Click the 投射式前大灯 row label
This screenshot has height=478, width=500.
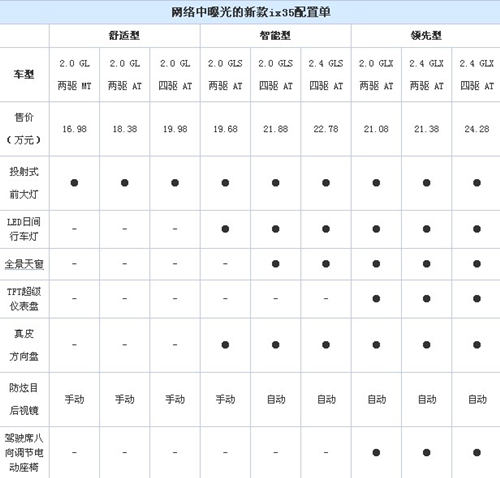pos(24,183)
